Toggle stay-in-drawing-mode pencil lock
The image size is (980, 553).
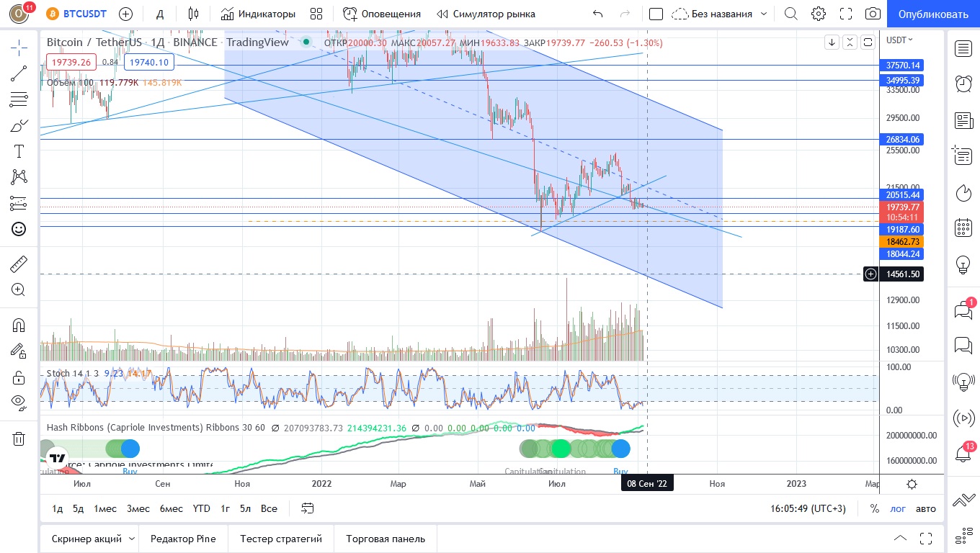(19, 351)
